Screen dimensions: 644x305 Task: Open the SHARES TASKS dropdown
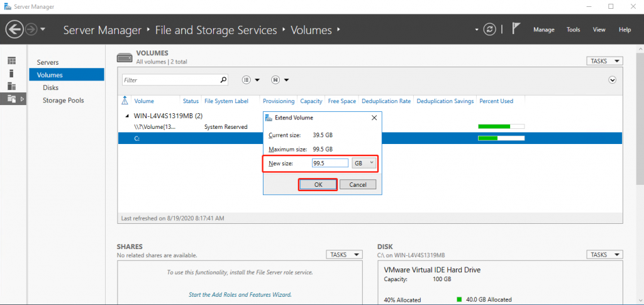(344, 255)
